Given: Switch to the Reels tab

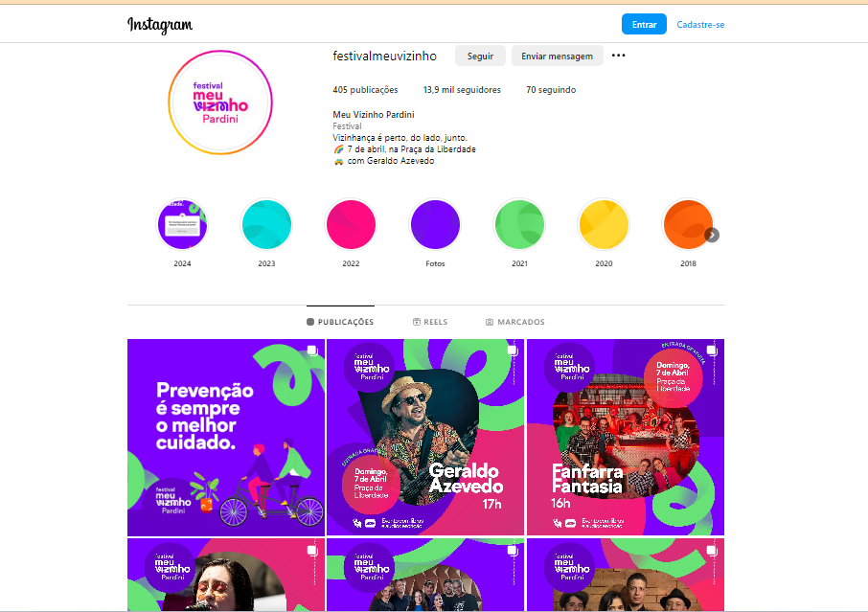Looking at the screenshot, I should (x=430, y=322).
